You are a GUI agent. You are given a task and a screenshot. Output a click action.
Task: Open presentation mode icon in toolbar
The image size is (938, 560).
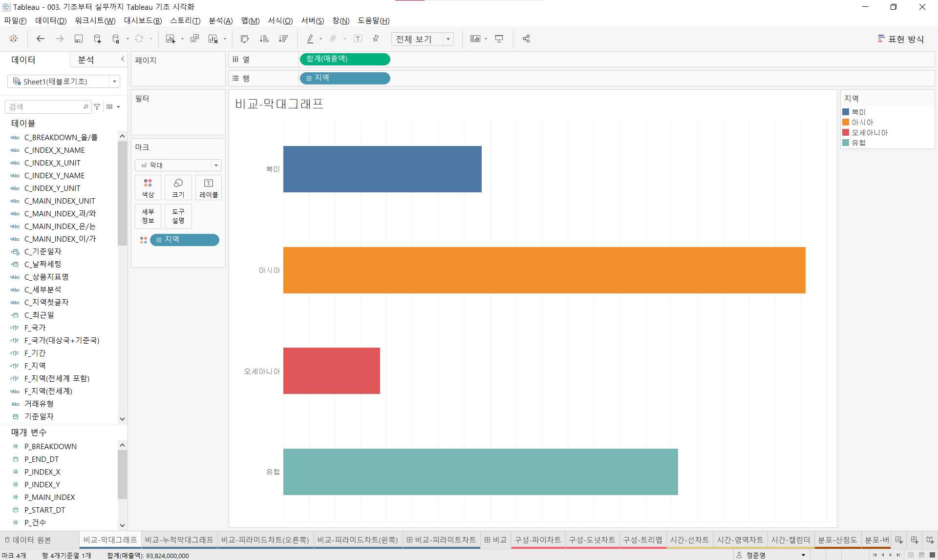499,39
